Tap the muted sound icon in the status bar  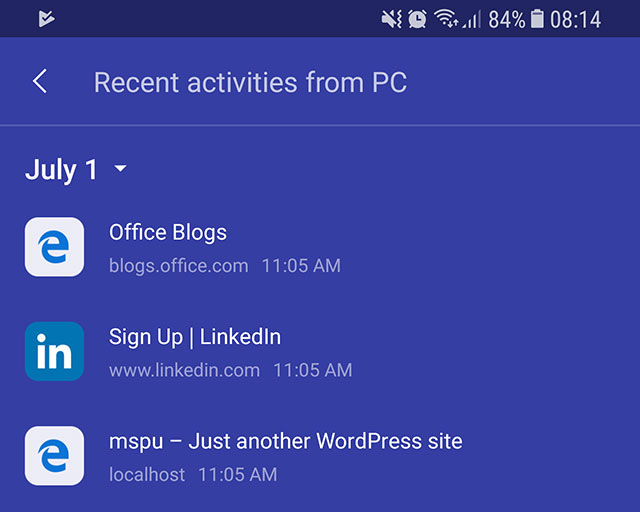pos(391,19)
